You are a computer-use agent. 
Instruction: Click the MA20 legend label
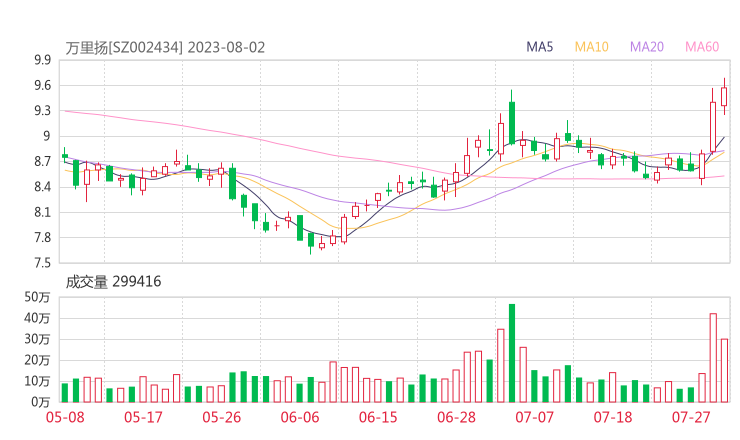tap(647, 47)
